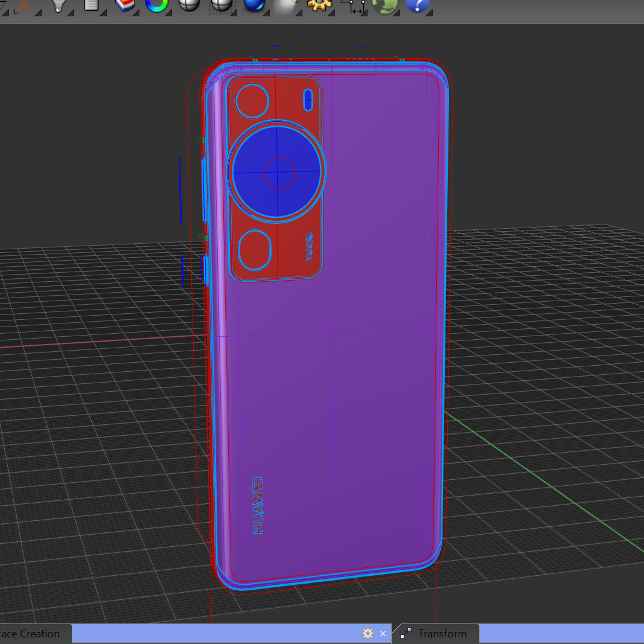Image resolution: width=644 pixels, height=644 pixels.
Task: Open the document properties page icon
Action: (x=91, y=5)
